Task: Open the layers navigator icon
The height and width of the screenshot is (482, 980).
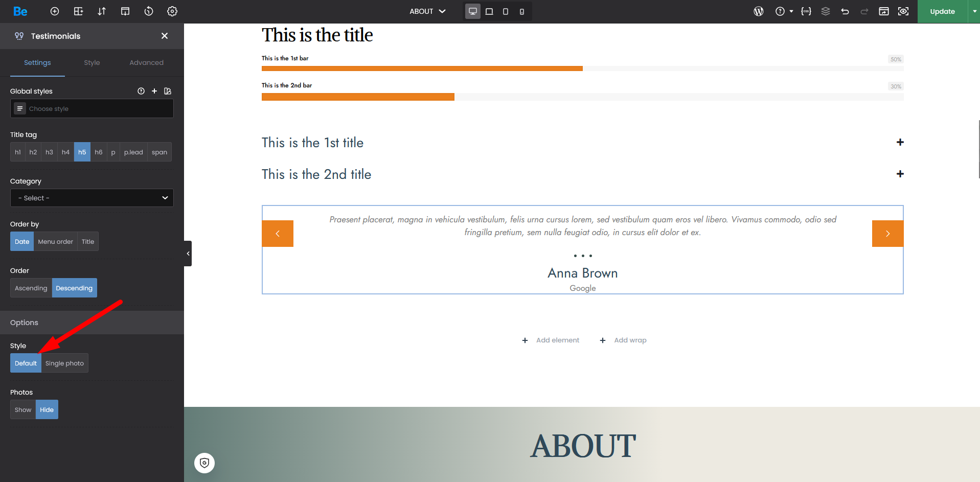Action: tap(826, 11)
